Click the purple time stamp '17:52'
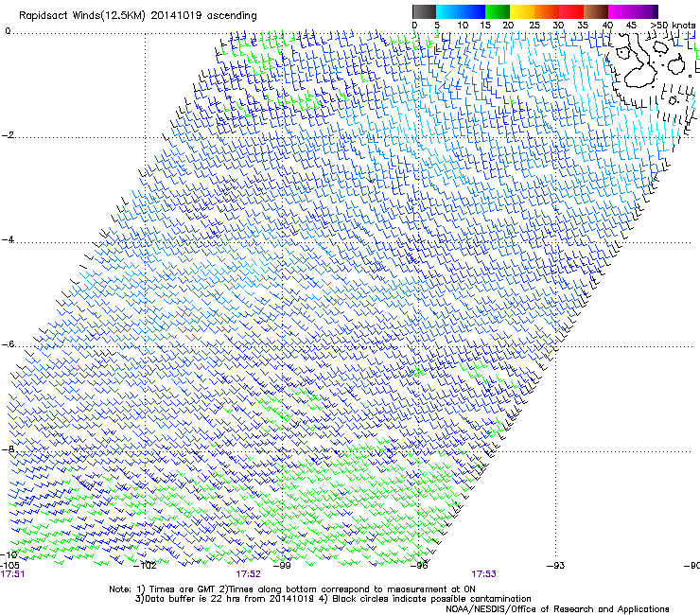This screenshot has width=700, height=615. pyautogui.click(x=248, y=574)
